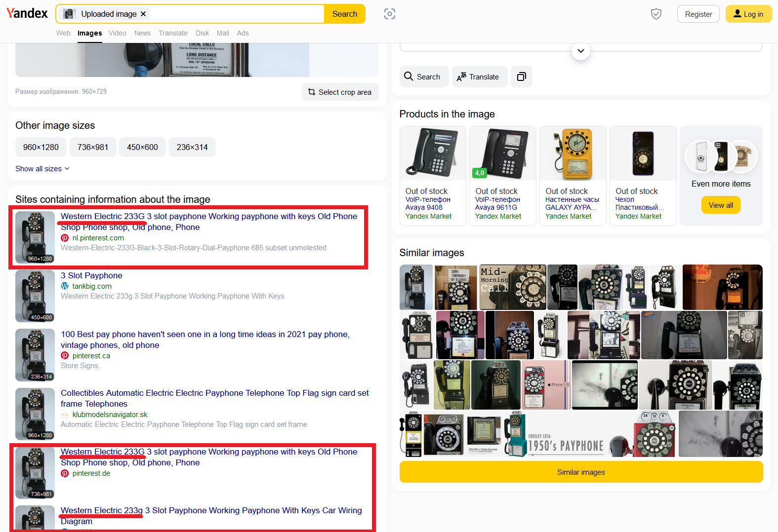Image resolution: width=778 pixels, height=532 pixels.
Task: Open the Mail tab
Action: [x=223, y=33]
